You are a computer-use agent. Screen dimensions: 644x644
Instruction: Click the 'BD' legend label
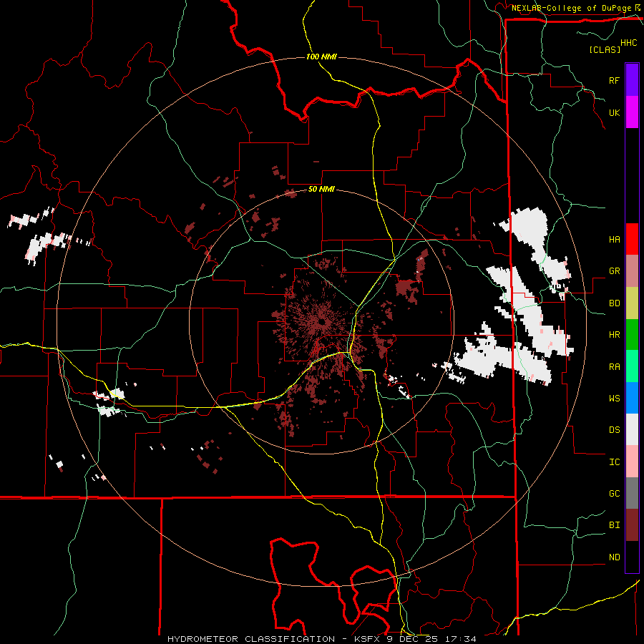coord(614,303)
